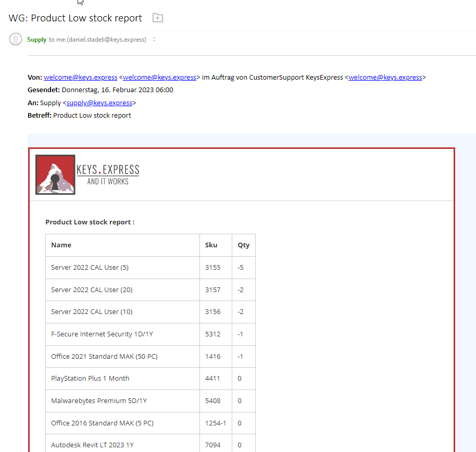The height and width of the screenshot is (452, 476).
Task: Click SKU 5312 in the table
Action: (x=212, y=334)
